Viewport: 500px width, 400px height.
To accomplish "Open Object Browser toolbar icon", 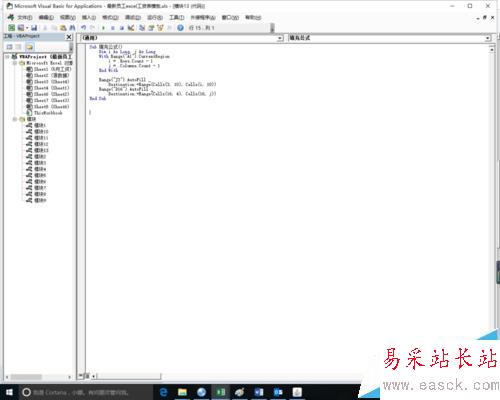I will tap(160, 28).
